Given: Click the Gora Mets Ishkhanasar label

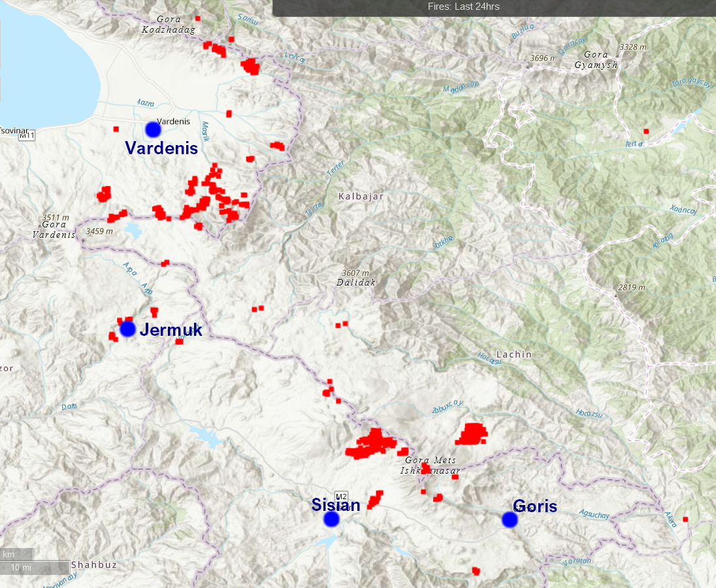Looking at the screenshot, I should (x=431, y=465).
